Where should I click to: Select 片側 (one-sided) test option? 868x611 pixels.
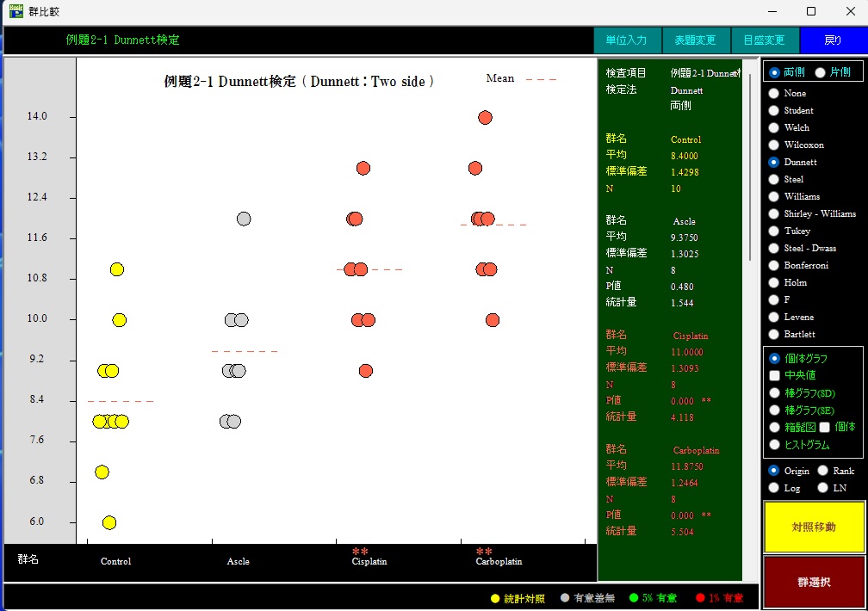[x=819, y=72]
